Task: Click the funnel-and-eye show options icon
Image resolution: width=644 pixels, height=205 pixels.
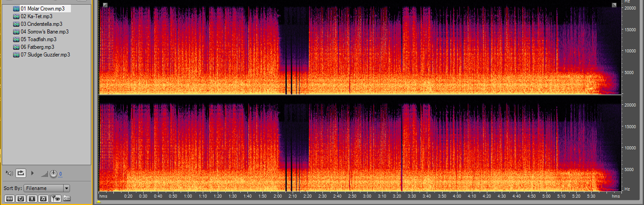Action: coord(56,198)
